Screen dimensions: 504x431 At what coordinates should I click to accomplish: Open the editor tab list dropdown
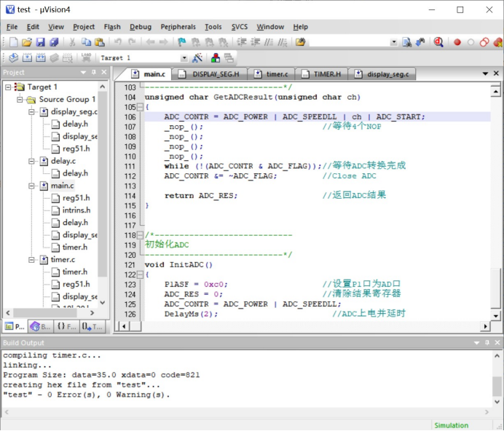coord(485,74)
